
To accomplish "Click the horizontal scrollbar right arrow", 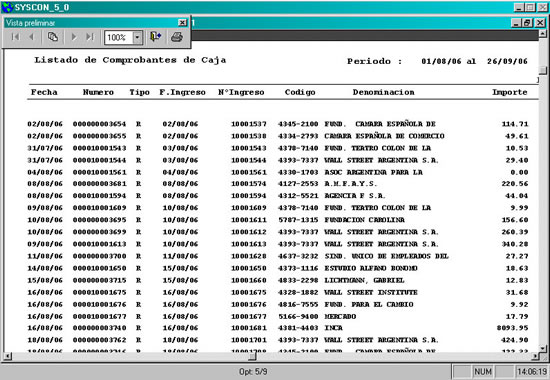I will pyautogui.click(x=535, y=356).
